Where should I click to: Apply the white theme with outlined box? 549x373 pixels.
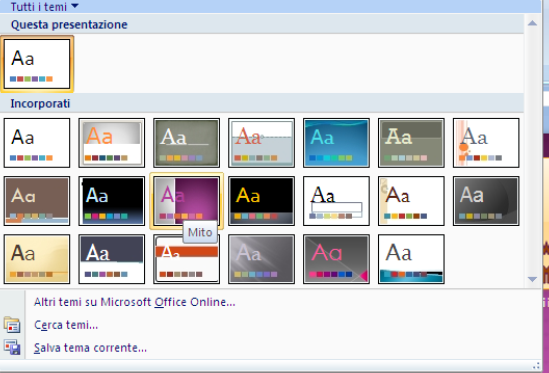pos(336,201)
